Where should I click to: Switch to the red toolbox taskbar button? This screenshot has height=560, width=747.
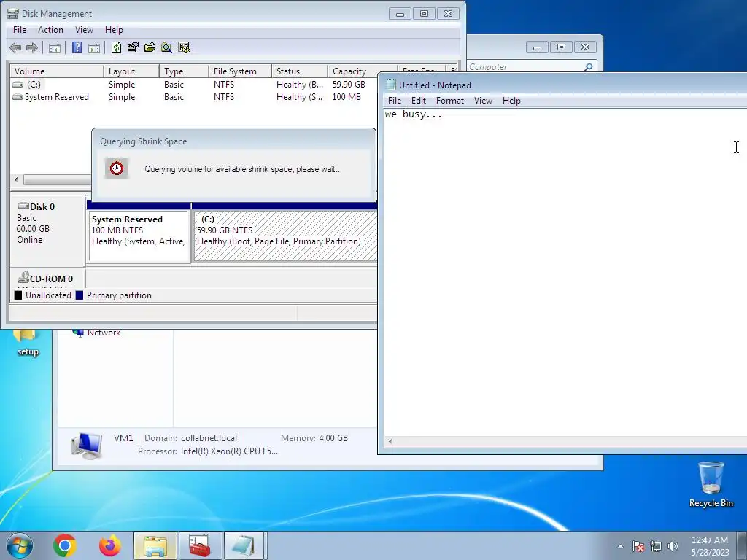click(x=200, y=545)
